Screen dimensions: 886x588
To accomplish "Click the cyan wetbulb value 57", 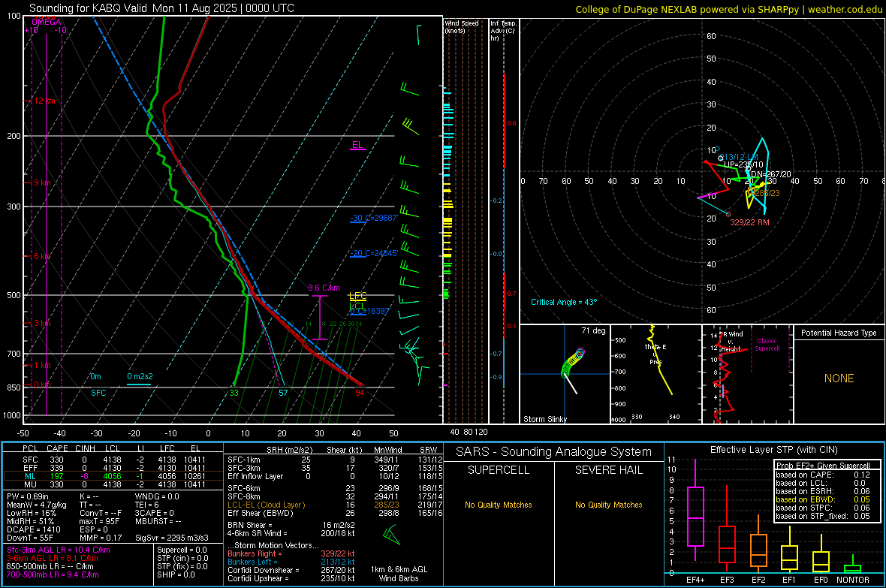I will [x=283, y=393].
